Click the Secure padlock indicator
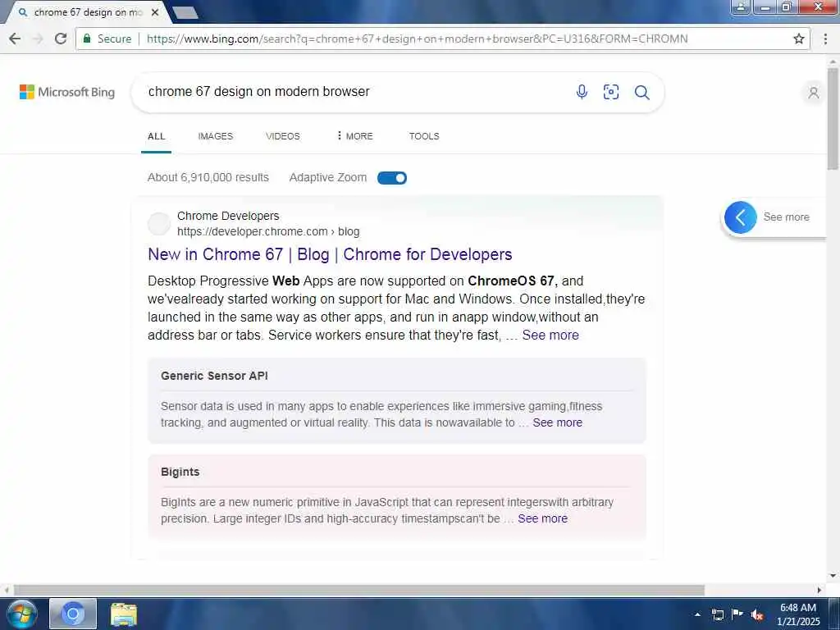 coord(87,39)
